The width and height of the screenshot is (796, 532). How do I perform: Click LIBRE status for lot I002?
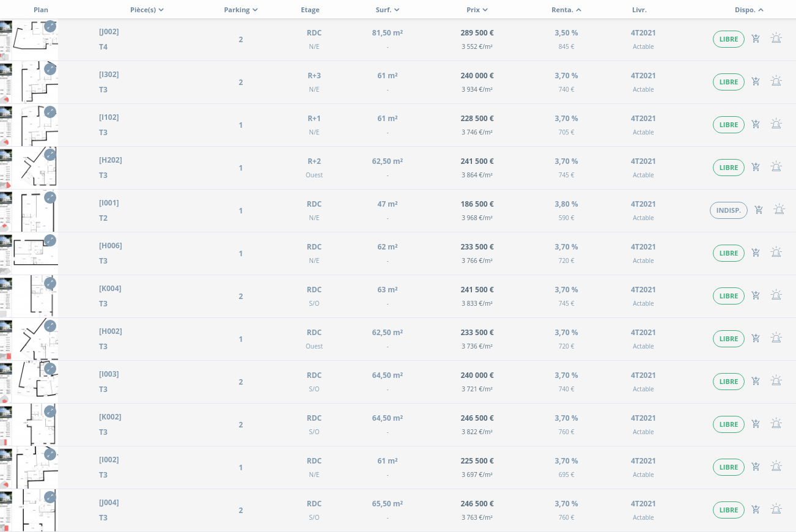[x=728, y=467]
